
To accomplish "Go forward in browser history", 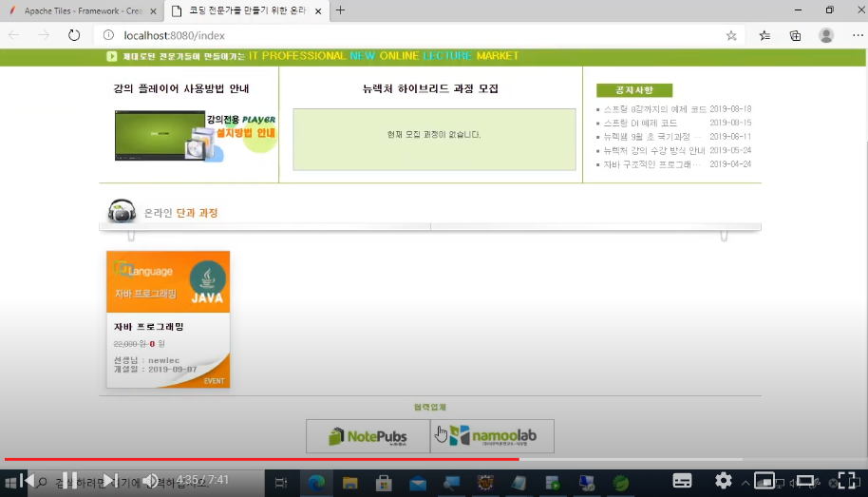I will pos(44,35).
